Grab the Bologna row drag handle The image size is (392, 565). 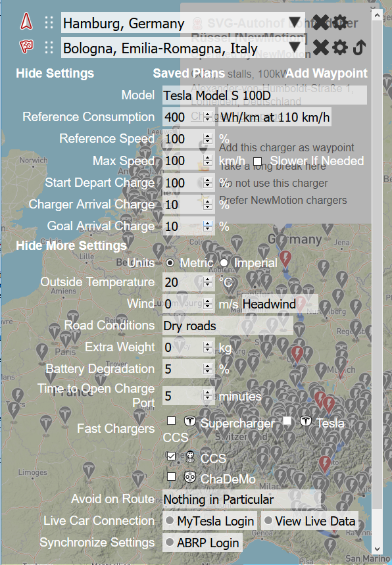tap(49, 47)
